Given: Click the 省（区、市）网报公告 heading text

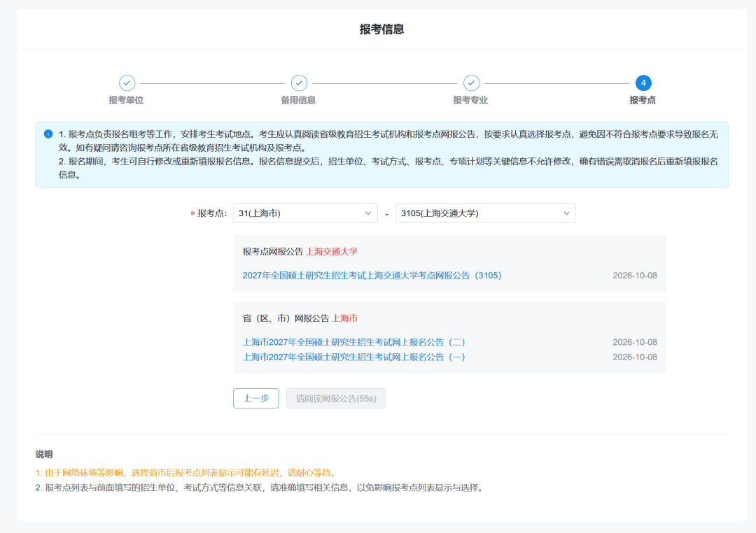Looking at the screenshot, I should [x=286, y=318].
